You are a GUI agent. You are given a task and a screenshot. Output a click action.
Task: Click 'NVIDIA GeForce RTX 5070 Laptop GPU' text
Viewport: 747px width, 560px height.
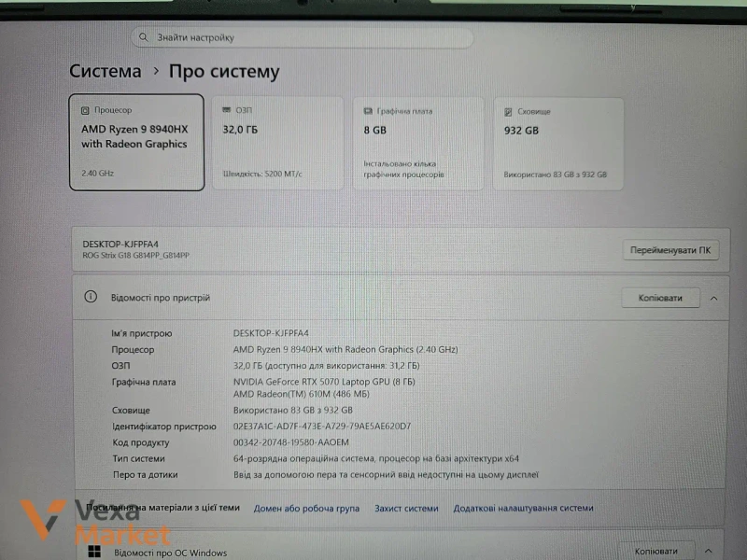[312, 382]
